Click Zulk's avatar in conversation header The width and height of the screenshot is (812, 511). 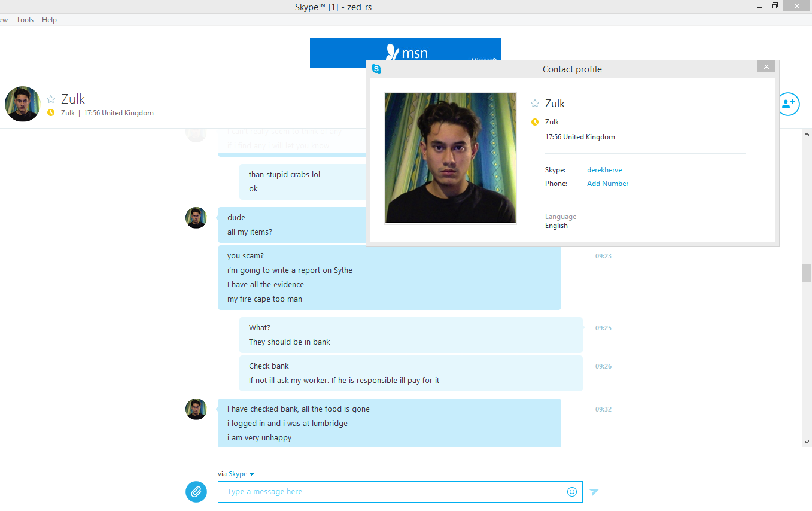click(x=23, y=104)
